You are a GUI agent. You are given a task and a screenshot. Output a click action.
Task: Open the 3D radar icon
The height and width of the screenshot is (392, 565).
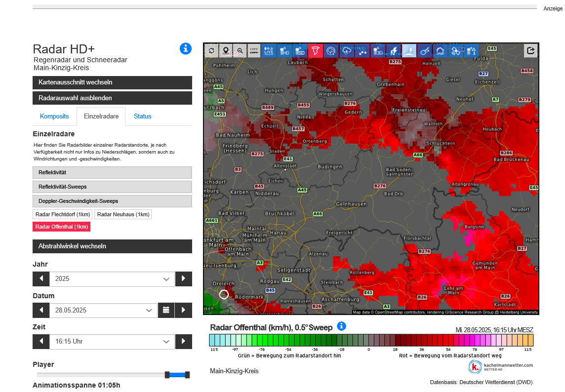tap(378, 50)
